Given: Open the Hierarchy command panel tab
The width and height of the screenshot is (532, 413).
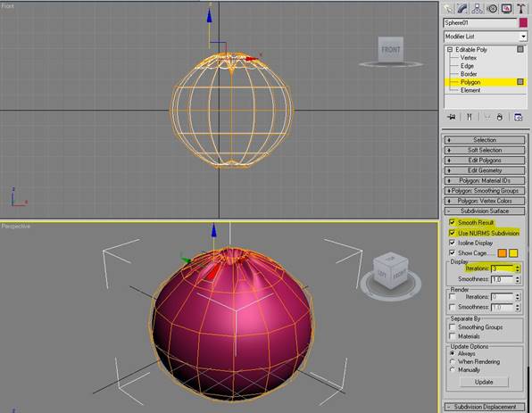Looking at the screenshot, I should pyautogui.click(x=477, y=9).
